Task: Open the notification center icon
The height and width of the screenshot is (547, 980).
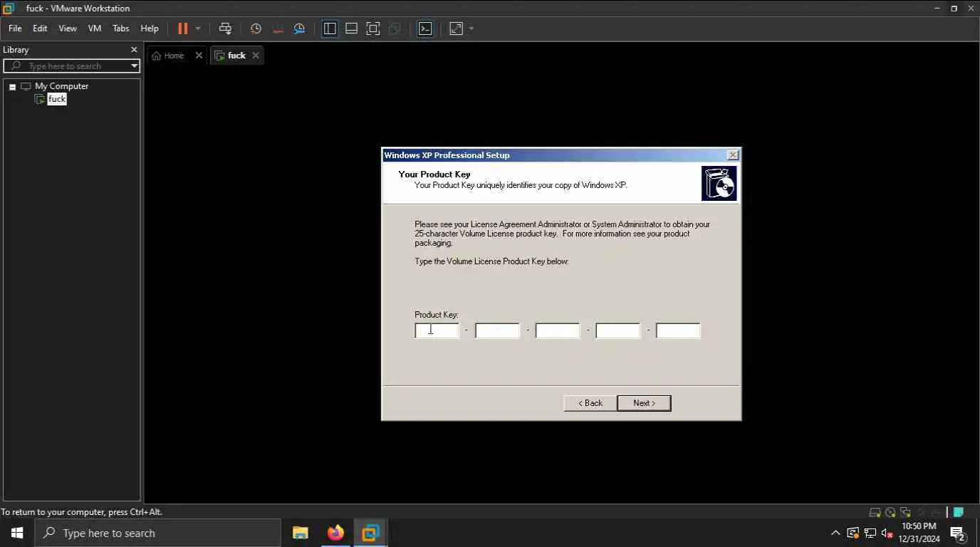Action: click(x=958, y=533)
